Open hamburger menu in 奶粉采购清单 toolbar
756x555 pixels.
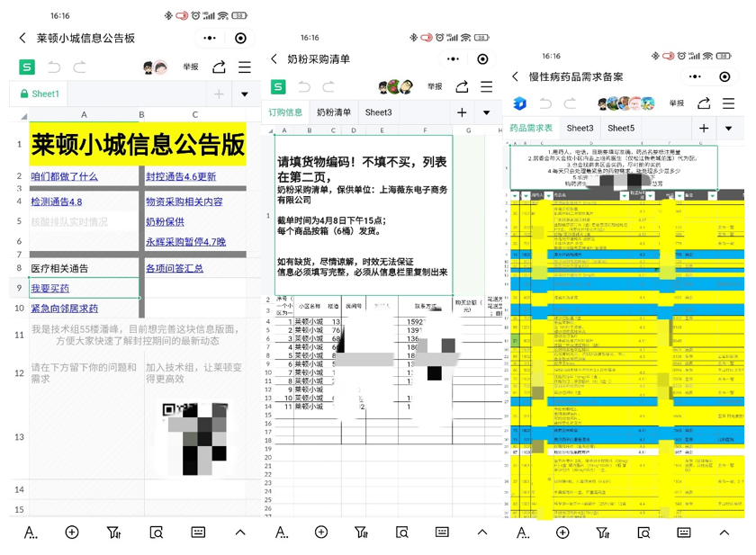click(487, 86)
